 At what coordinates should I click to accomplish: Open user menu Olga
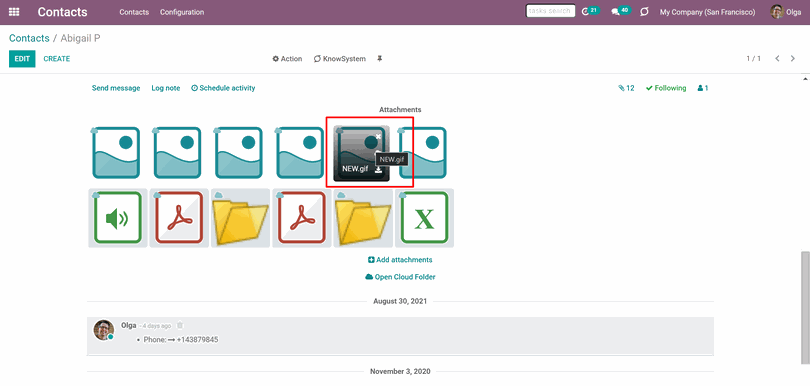tap(786, 12)
